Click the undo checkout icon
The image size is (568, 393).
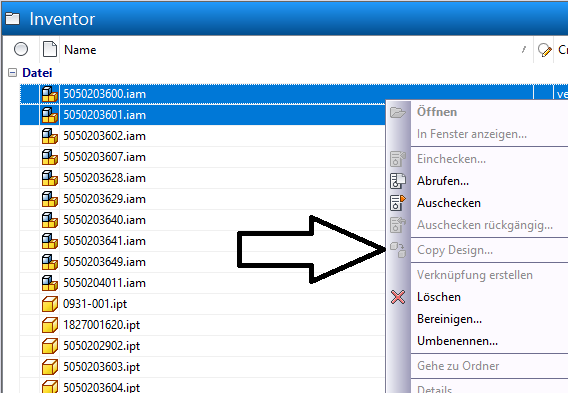pos(398,225)
